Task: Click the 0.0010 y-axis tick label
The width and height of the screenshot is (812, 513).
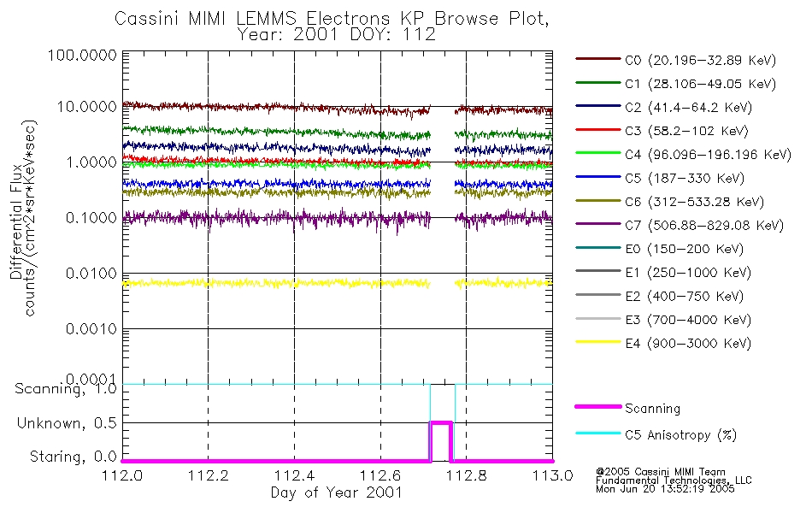Action: coord(91,329)
